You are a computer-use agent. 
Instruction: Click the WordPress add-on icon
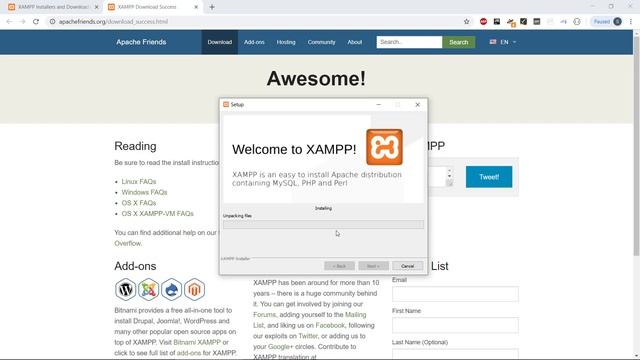125,289
